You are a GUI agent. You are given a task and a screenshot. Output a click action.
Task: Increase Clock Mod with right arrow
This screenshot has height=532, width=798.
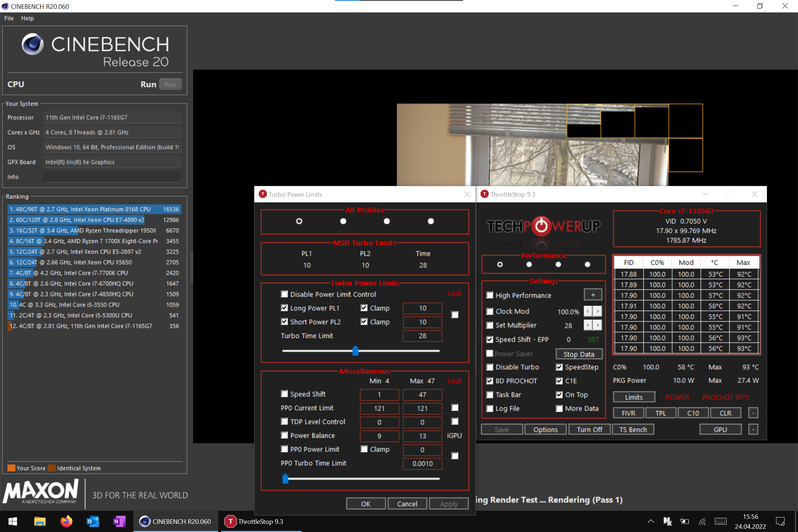pyautogui.click(x=597, y=312)
